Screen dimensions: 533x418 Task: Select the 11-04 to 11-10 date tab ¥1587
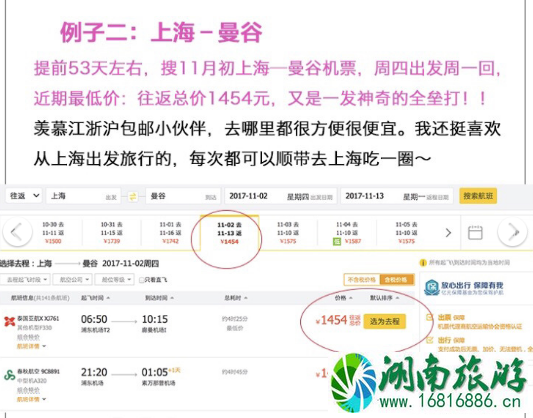coord(347,233)
